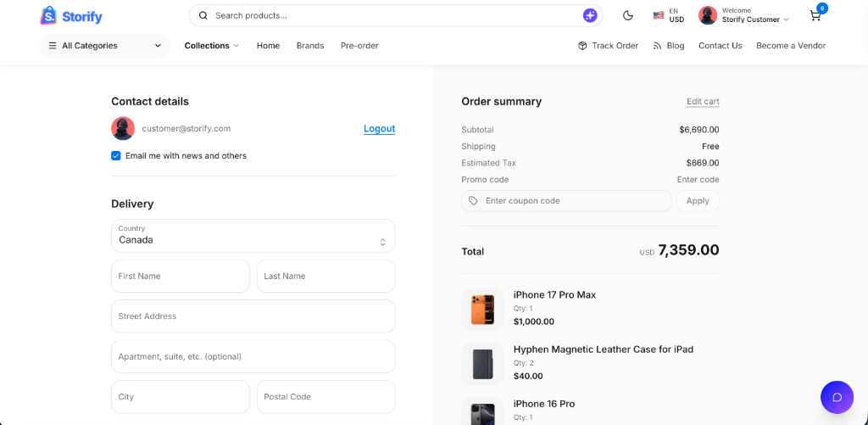Open the chat support bubble
Image resolution: width=868 pixels, height=425 pixels.
point(837,397)
